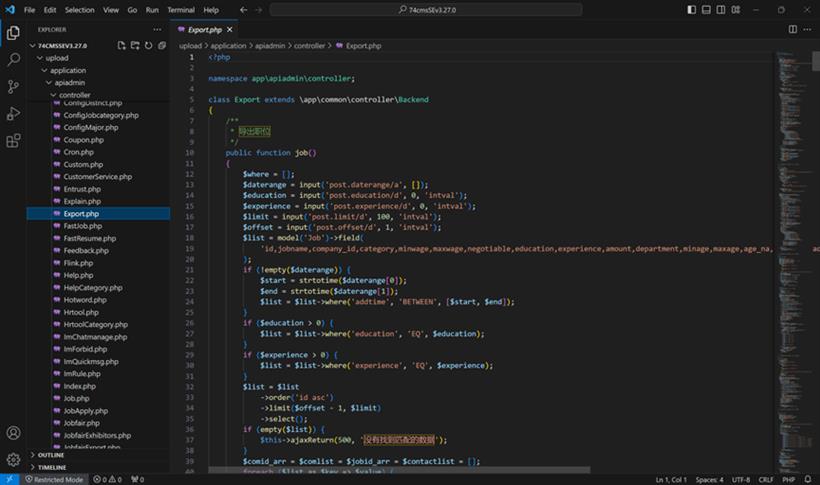The image size is (820, 485).
Task: Open the Selection menu
Action: click(x=79, y=9)
